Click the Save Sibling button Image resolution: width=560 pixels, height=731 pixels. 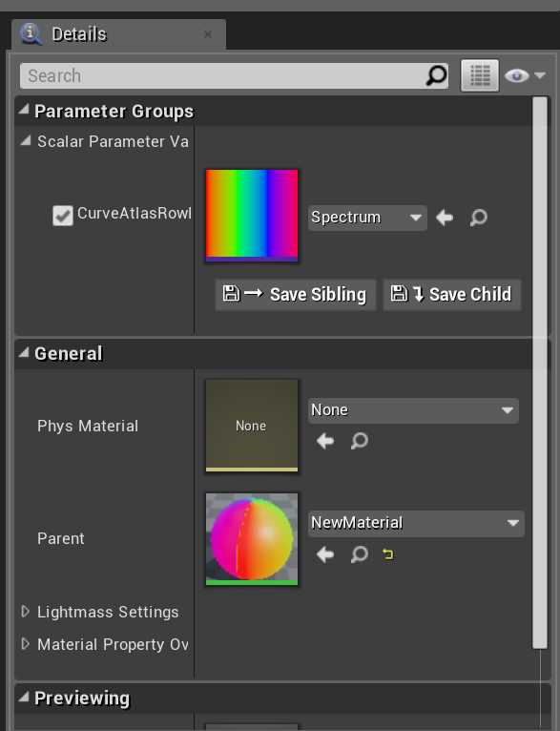coord(296,295)
